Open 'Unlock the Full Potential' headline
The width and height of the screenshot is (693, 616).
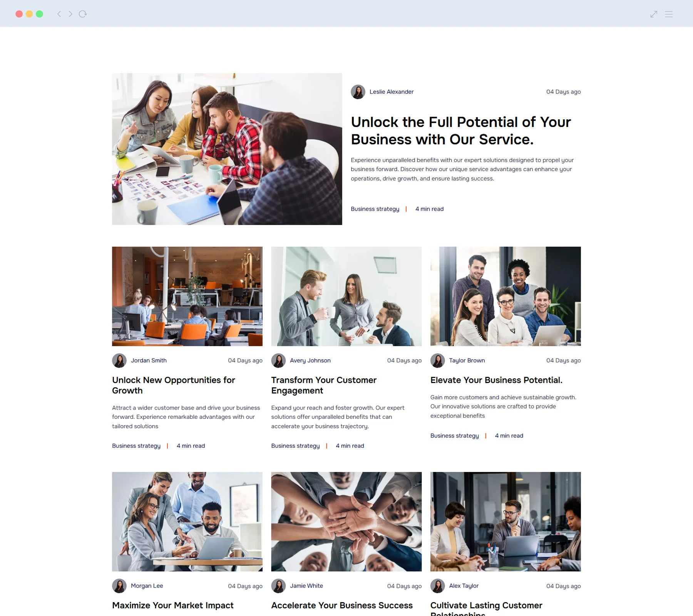coord(461,131)
